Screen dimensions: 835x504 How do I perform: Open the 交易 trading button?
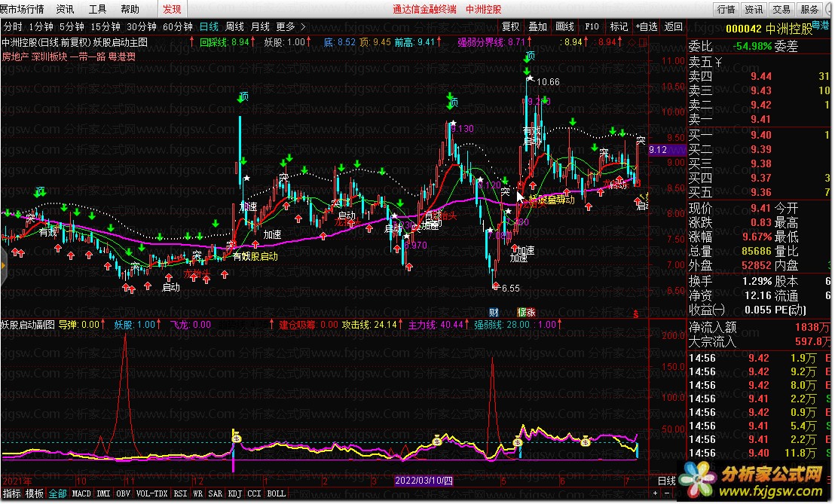[x=781, y=9]
